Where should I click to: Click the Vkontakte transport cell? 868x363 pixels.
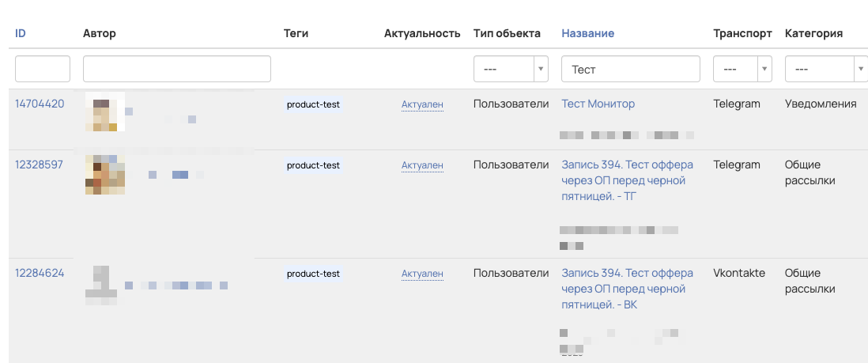(739, 273)
